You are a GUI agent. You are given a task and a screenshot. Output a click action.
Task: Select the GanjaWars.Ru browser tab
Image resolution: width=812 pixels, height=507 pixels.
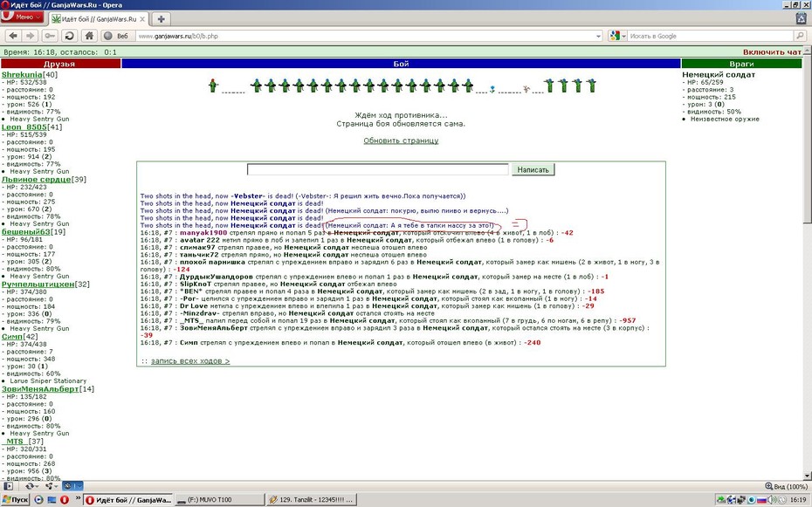pyautogui.click(x=99, y=19)
